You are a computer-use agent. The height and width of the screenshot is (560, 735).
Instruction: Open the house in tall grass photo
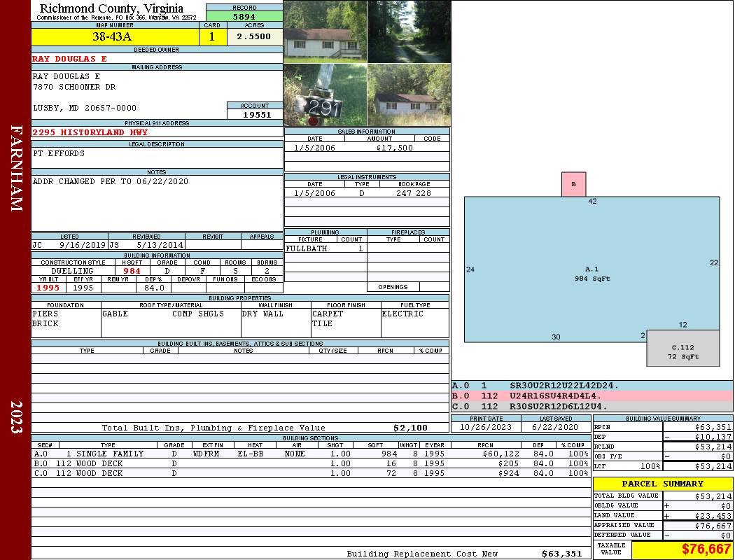(x=408, y=95)
